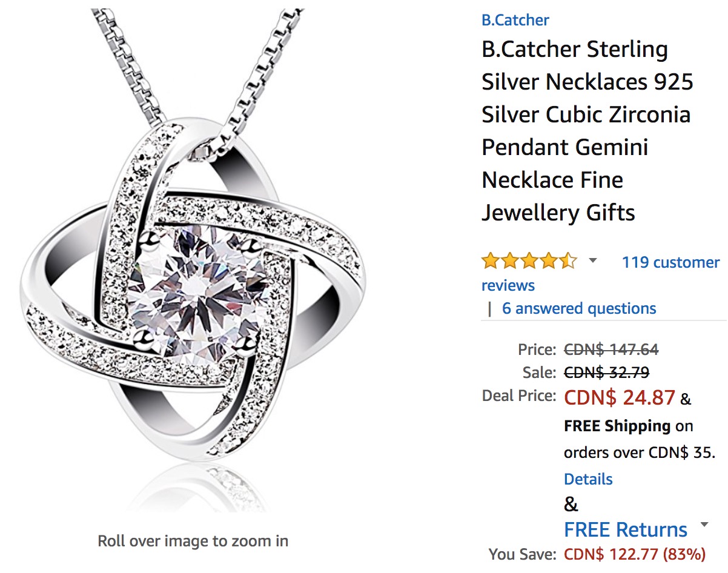The image size is (728, 573).
Task: Open the FREE Returns link
Action: point(626,529)
